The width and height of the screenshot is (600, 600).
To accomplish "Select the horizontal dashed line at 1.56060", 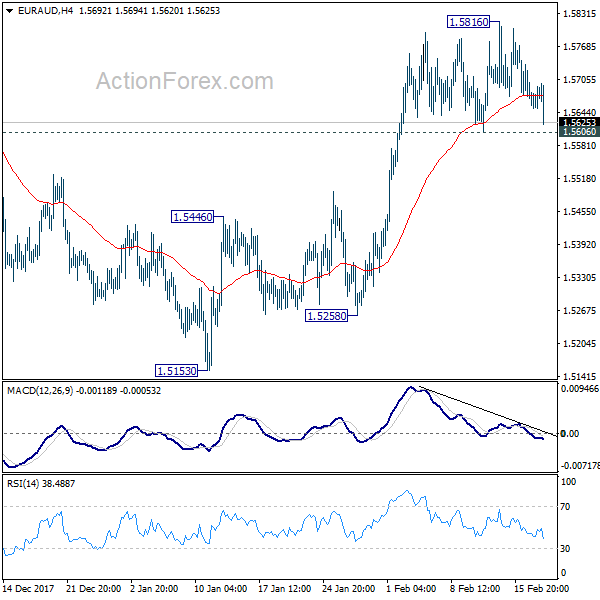I will pos(280,132).
